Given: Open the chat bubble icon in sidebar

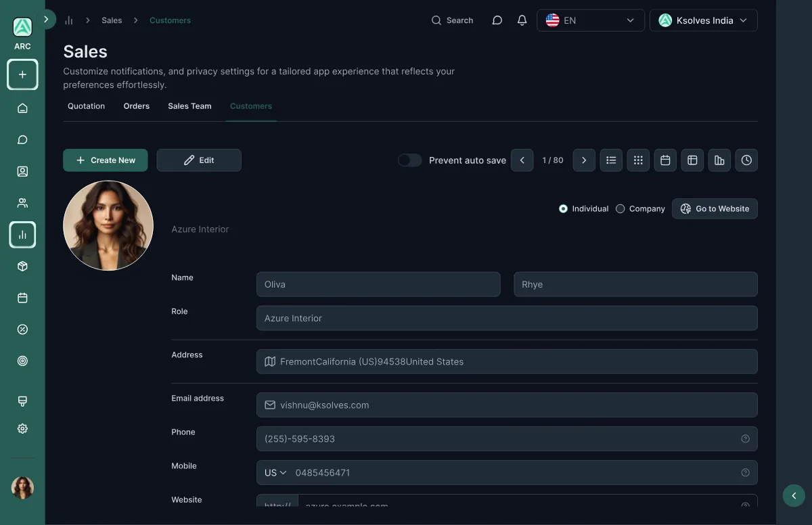Looking at the screenshot, I should point(22,140).
